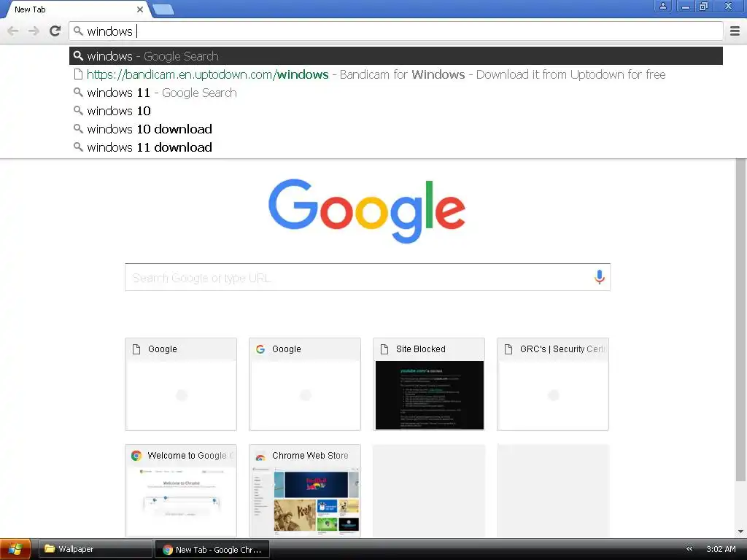The image size is (747, 560).
Task: Click the page scrollbar down arrow
Action: (741, 532)
